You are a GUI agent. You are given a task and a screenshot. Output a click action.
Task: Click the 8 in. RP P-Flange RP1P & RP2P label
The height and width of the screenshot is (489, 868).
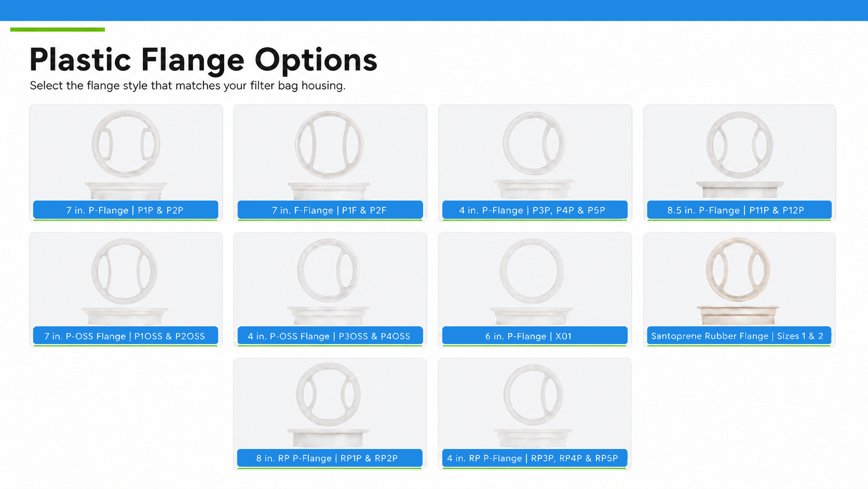[x=330, y=458]
